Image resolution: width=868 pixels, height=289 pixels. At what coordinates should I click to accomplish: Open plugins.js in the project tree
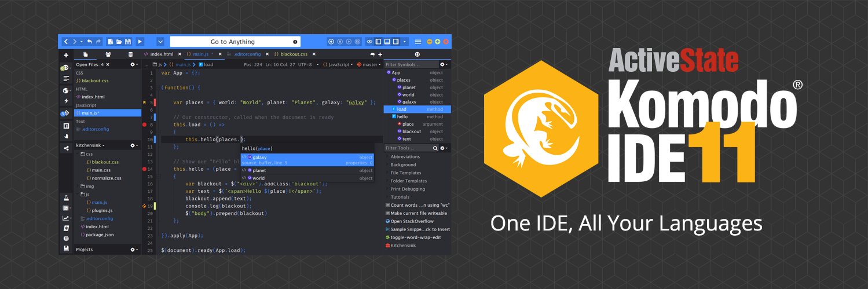tap(99, 210)
